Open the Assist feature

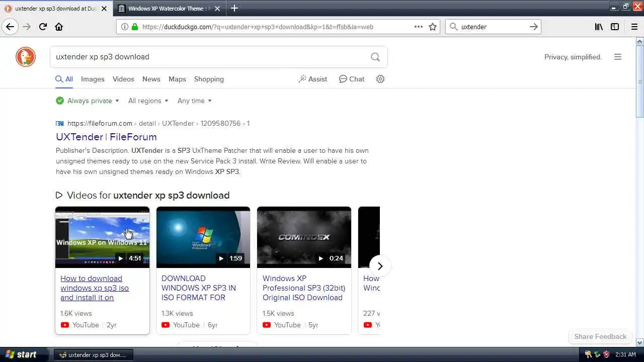click(x=313, y=79)
